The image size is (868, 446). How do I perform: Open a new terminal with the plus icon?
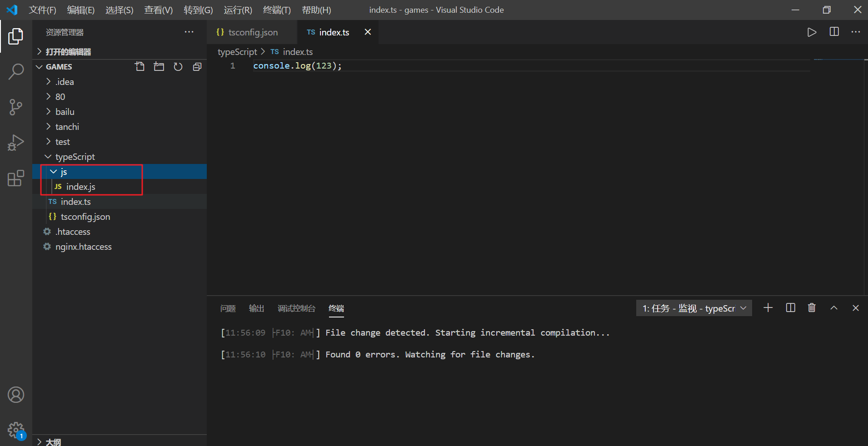tap(768, 308)
